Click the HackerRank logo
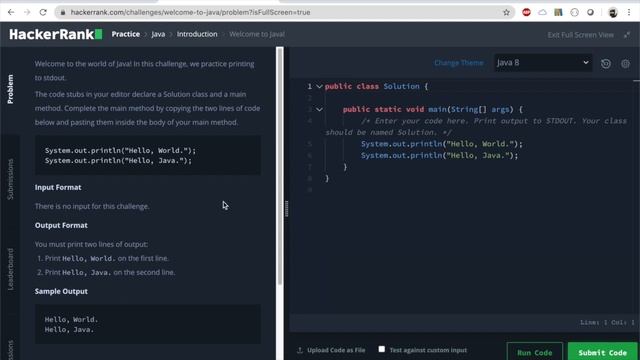Viewport: 640px width, 360px height. 56,34
